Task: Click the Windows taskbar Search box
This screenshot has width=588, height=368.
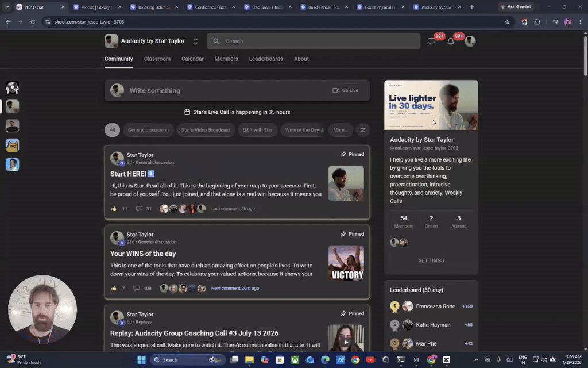Action: pyautogui.click(x=188, y=360)
